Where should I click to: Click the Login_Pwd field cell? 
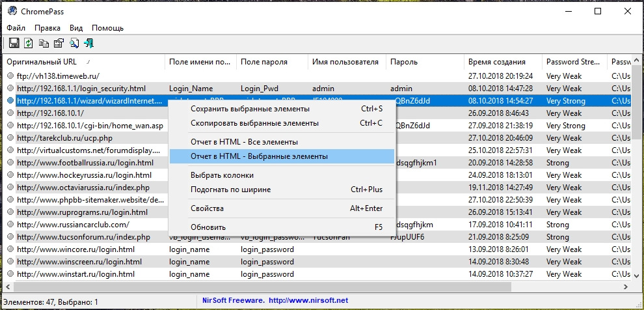[x=258, y=89]
